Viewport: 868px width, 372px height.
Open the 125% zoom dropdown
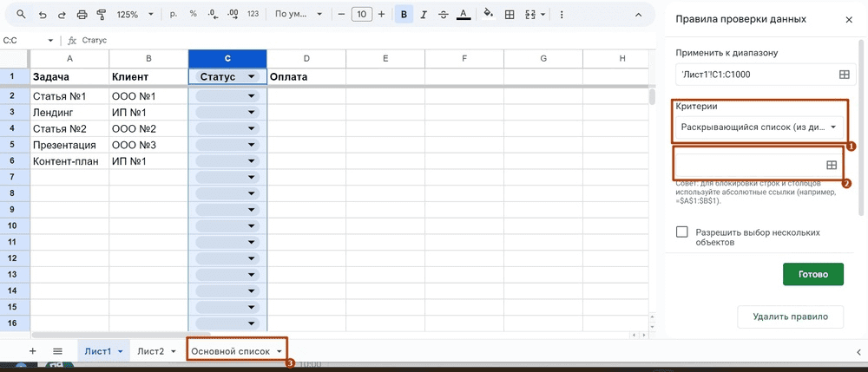[135, 15]
